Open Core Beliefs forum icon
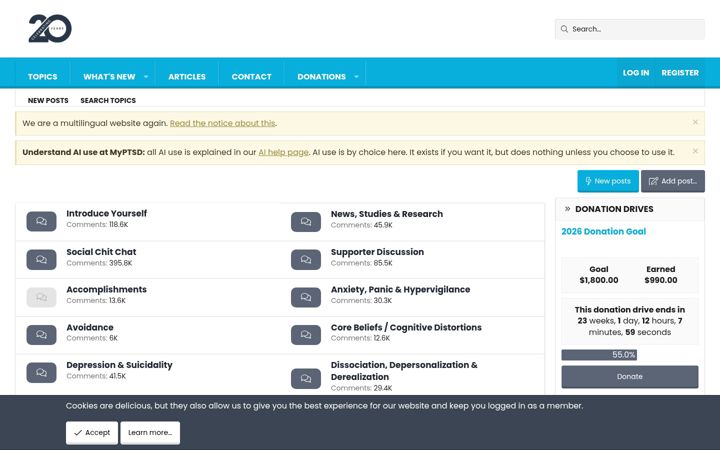This screenshot has height=450, width=720. pyautogui.click(x=306, y=335)
